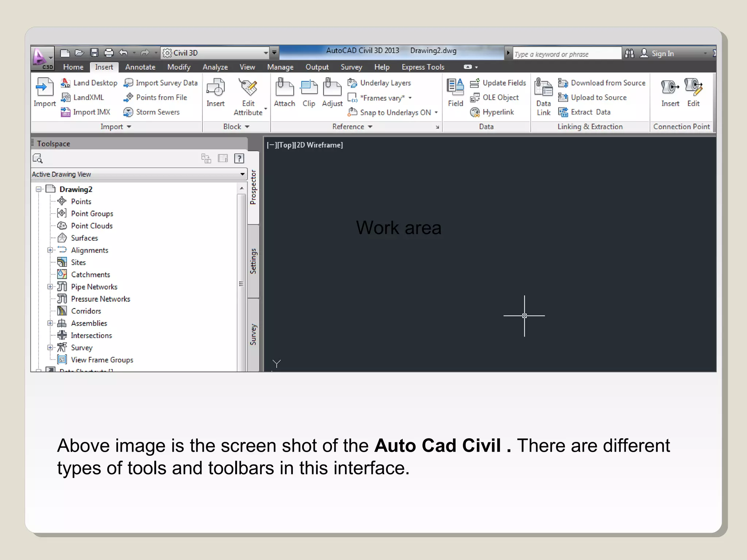Click the Redo arrow icon

[x=145, y=53]
